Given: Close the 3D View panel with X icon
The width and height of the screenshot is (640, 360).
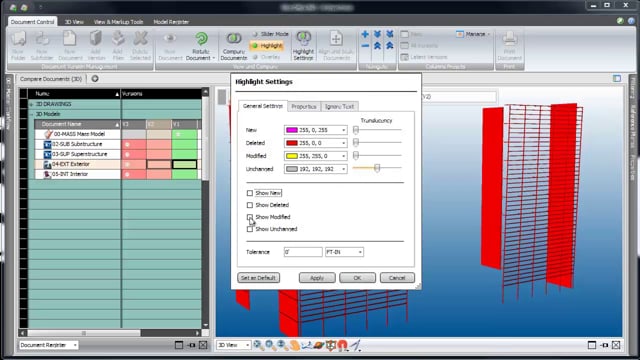Looking at the screenshot, I should coord(616,345).
